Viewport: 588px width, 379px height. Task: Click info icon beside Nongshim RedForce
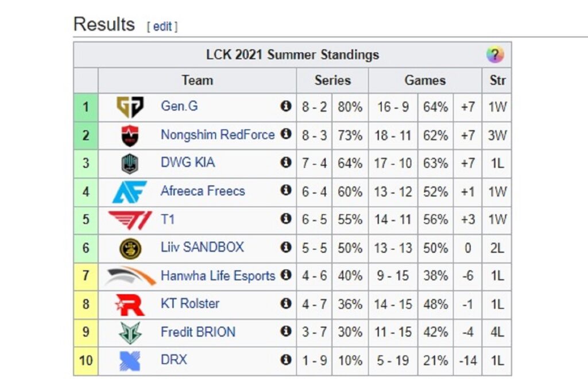(x=286, y=134)
